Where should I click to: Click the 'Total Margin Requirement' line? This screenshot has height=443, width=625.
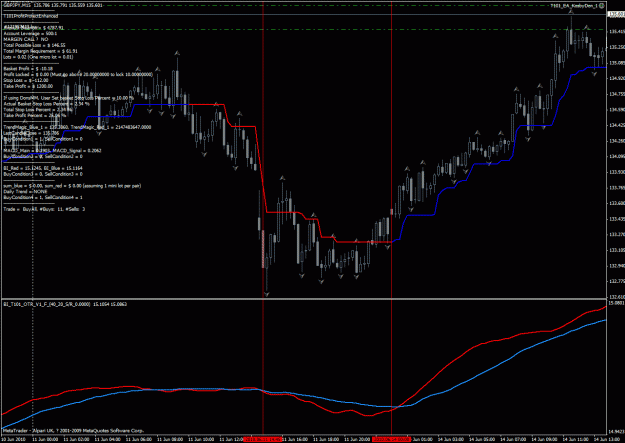40,51
